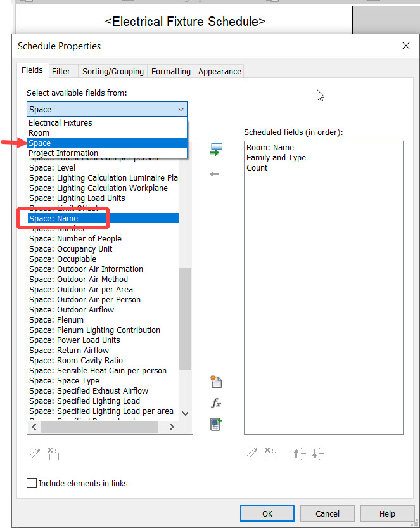Click the combine parameters icon
Screen dimensions: 420x528
point(216,425)
